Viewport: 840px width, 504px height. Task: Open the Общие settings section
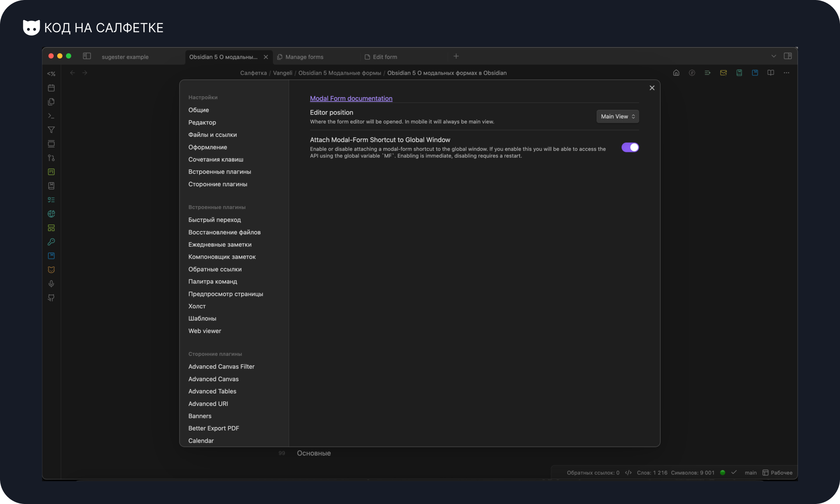[x=199, y=110]
